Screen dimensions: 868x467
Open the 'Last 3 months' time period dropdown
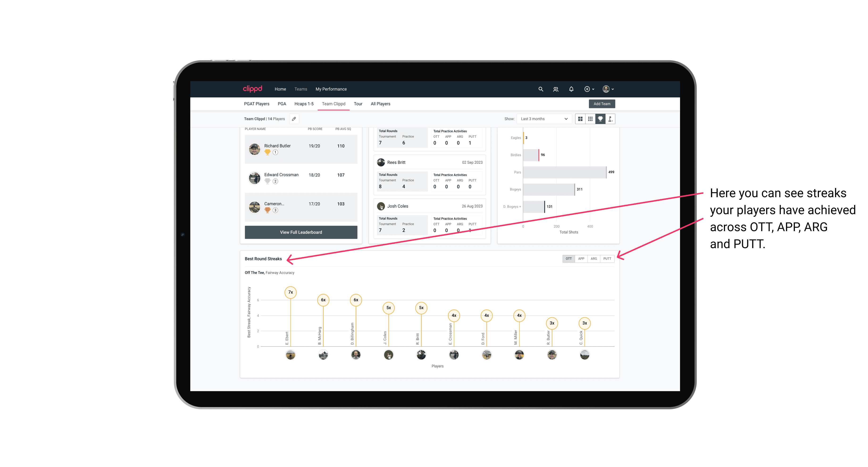pyautogui.click(x=543, y=119)
